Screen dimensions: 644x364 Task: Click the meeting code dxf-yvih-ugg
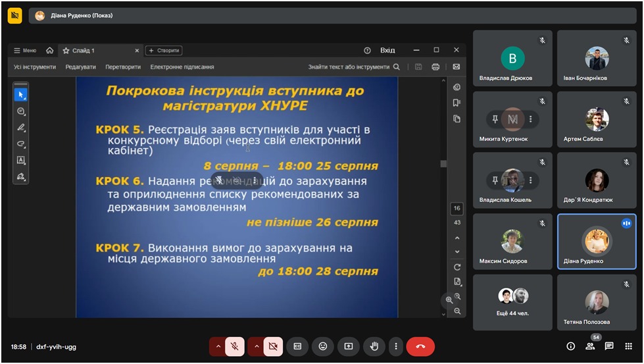[57, 347]
